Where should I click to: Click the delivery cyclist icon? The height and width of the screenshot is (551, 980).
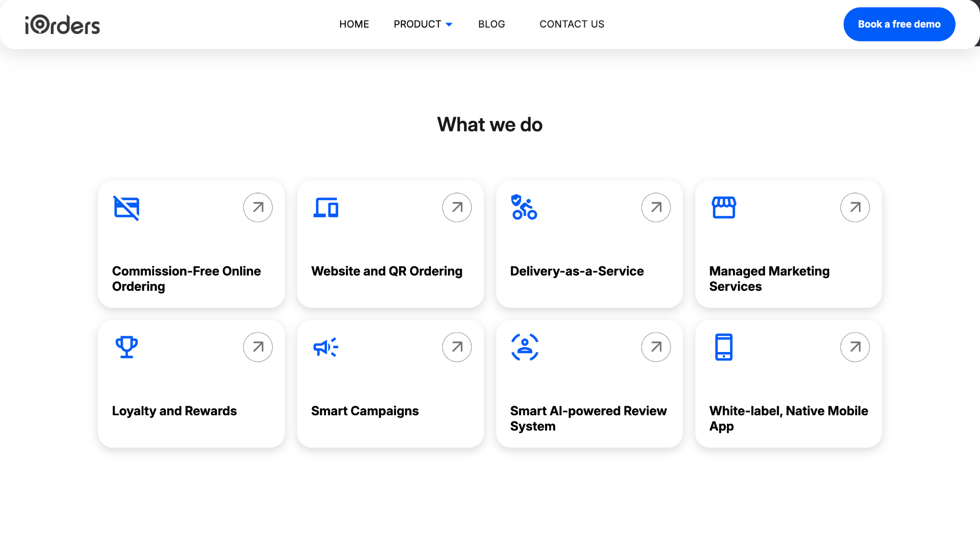click(524, 207)
